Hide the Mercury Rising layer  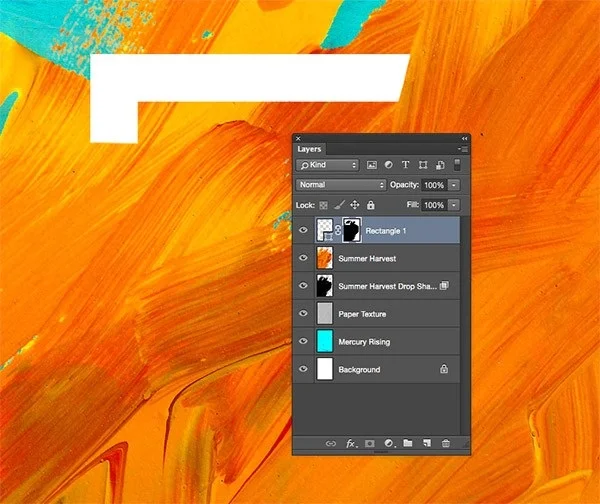303,341
